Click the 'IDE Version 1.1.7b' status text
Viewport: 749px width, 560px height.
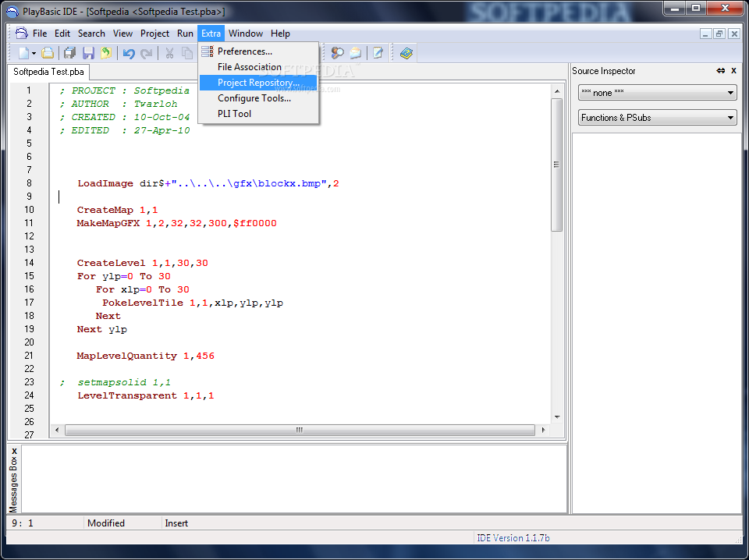coord(513,538)
